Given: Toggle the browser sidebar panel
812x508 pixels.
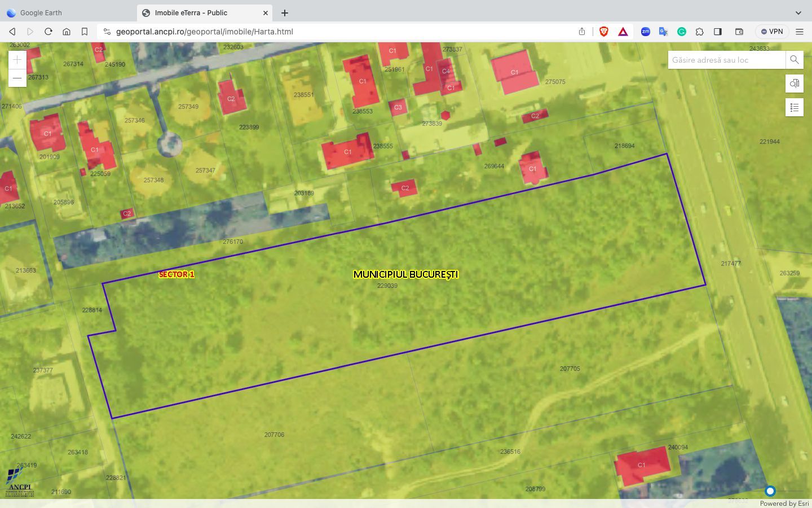Looking at the screenshot, I should point(718,32).
